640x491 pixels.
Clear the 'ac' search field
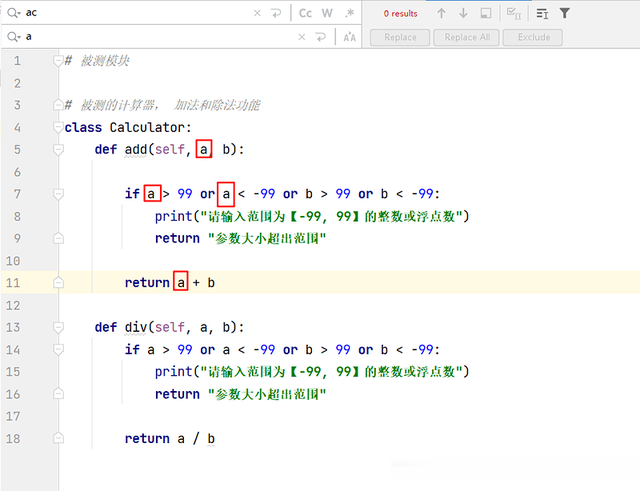pyautogui.click(x=257, y=13)
